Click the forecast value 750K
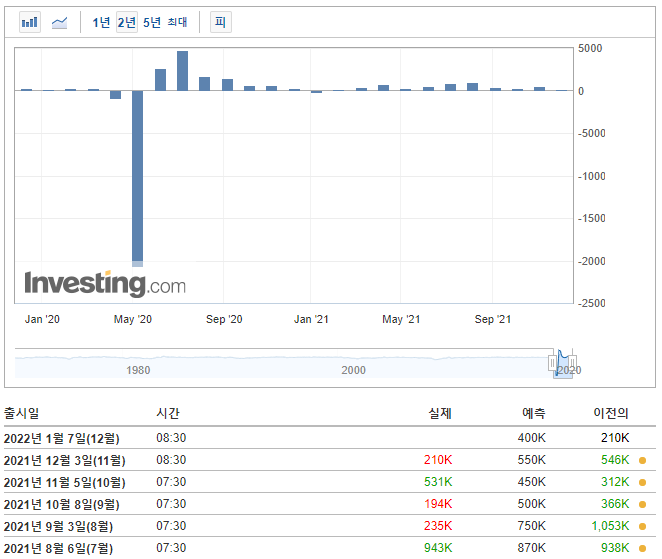 tap(532, 526)
